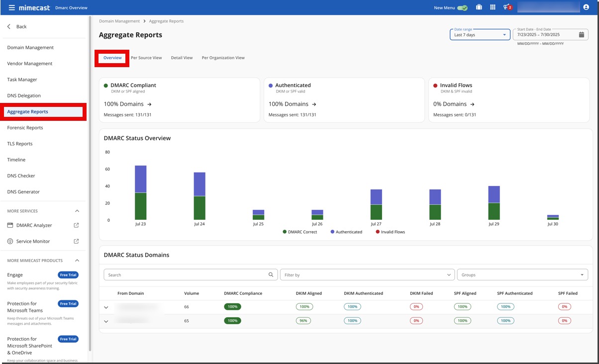Screen dimensions: 599x364
Task: Start Protection for Microsoft Teams Free Trial
Action: click(68, 304)
